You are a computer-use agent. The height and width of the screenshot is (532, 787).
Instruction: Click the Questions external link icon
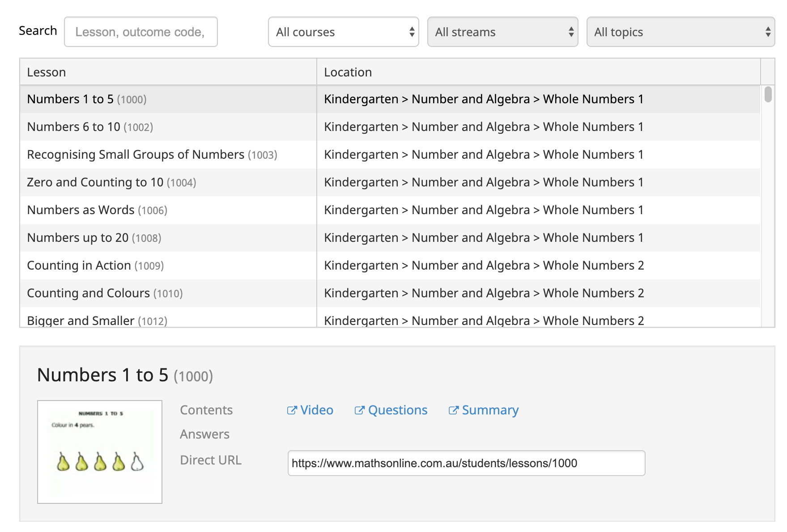coord(360,410)
